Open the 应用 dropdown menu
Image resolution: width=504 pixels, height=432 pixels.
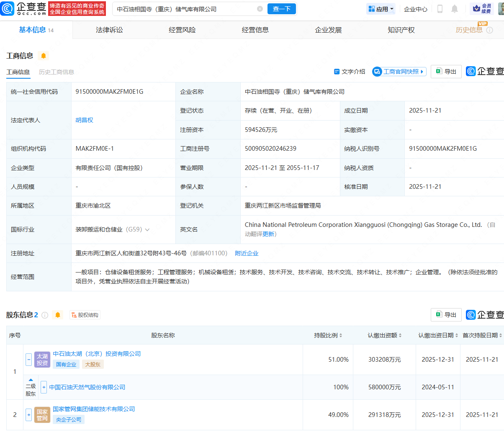381,9
